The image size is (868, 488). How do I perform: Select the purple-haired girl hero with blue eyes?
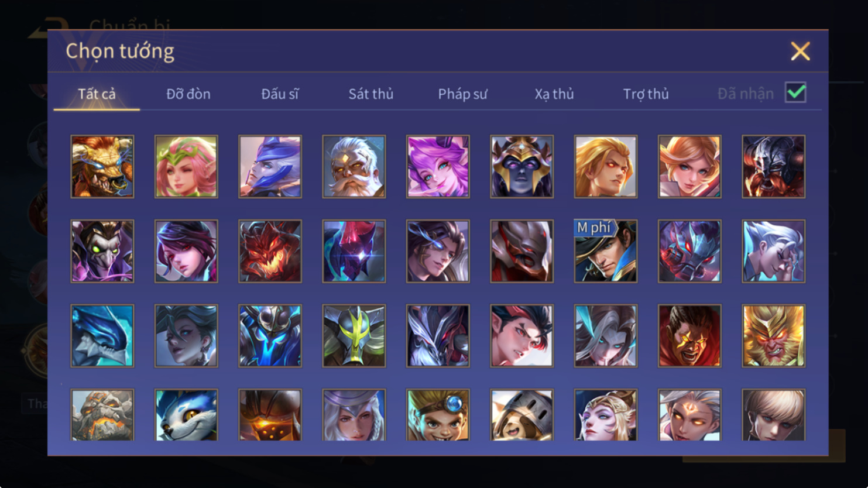(438, 167)
